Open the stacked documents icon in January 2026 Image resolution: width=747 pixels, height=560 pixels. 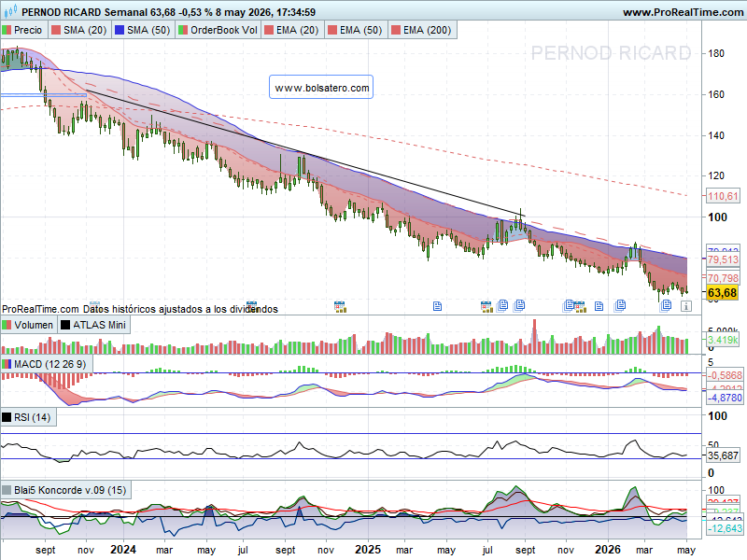click(x=620, y=305)
